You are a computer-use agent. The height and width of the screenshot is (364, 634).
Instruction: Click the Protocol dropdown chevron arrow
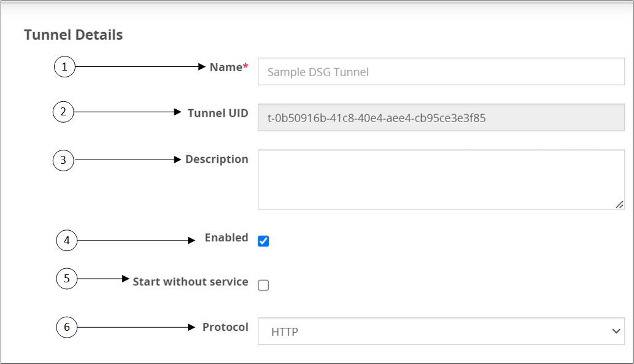point(616,331)
